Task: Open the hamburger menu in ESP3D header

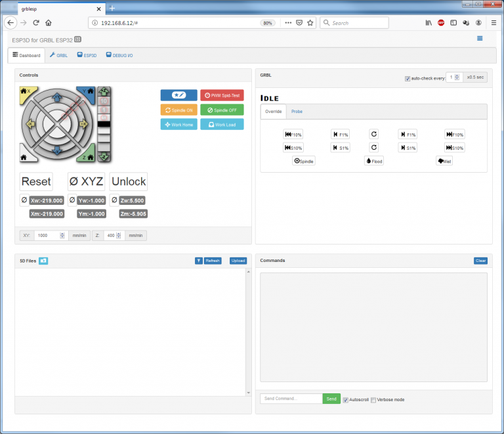Action: click(480, 39)
